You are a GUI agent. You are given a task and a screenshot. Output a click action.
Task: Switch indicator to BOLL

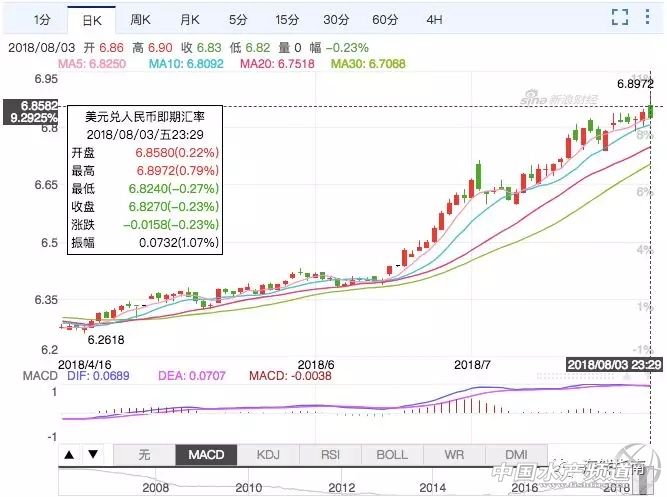coord(392,454)
